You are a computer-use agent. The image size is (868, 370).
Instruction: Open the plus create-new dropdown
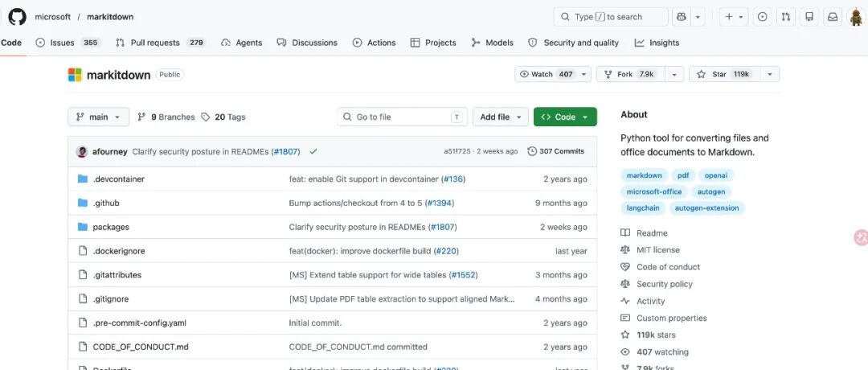[x=734, y=17]
